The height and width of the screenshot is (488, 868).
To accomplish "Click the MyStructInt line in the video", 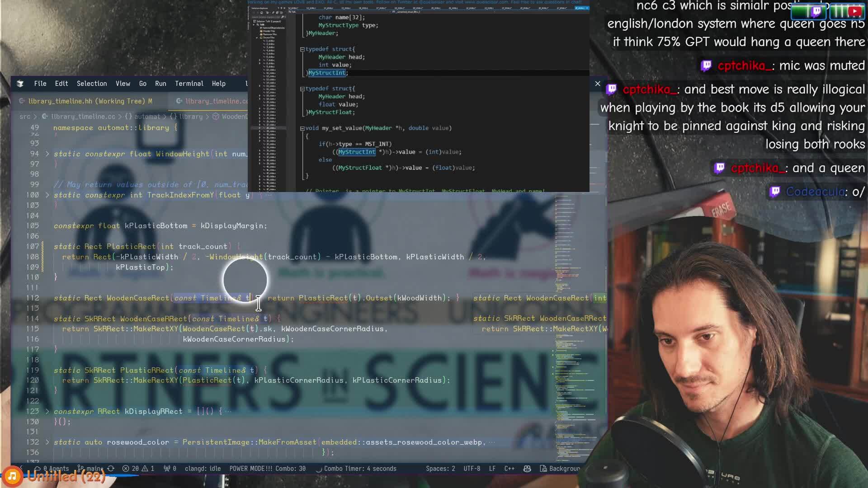I will tap(328, 73).
